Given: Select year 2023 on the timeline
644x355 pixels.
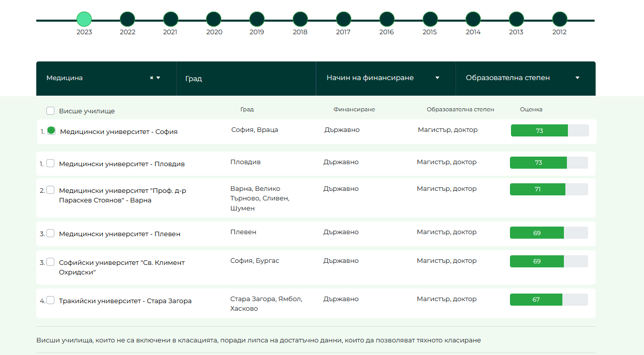Looking at the screenshot, I should 84,20.
